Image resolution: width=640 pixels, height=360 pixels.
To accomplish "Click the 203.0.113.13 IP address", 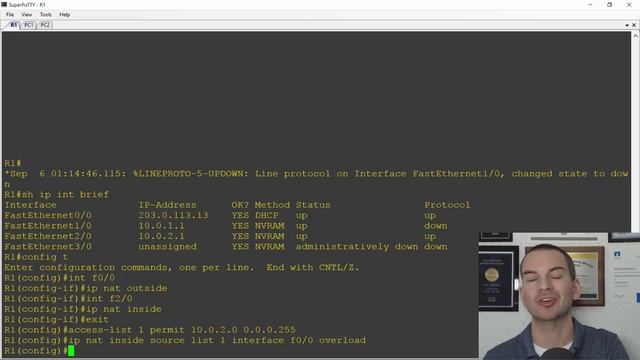I will 173,215.
